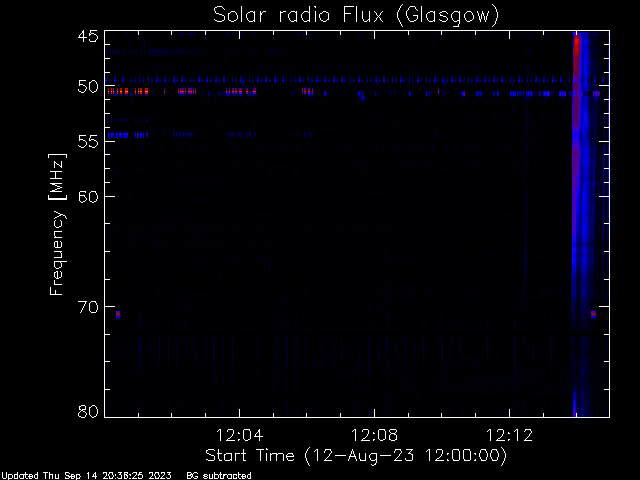Click the 12:04 time tick label

click(239, 435)
